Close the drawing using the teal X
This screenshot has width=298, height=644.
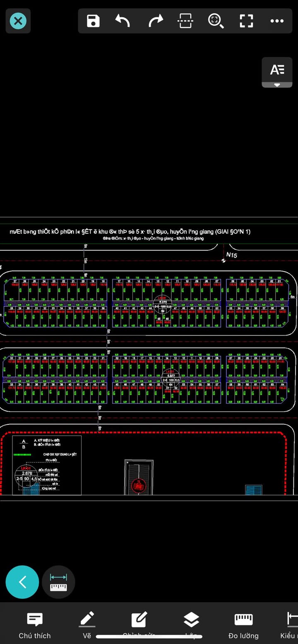(18, 21)
